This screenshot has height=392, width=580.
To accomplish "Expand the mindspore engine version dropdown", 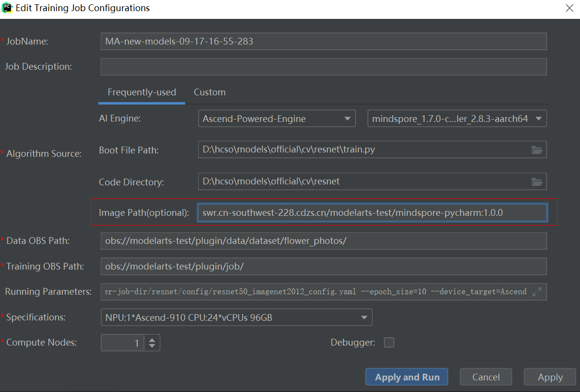I will pos(457,119).
